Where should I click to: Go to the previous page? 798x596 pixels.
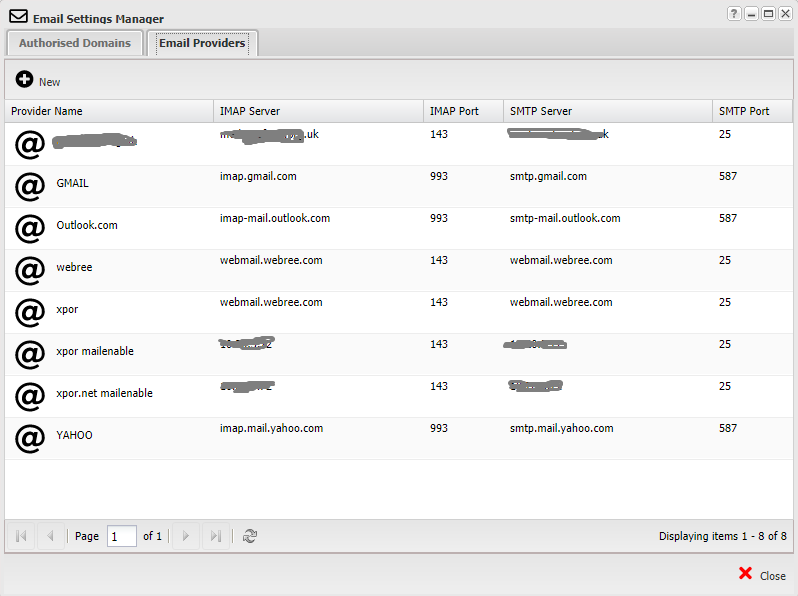click(50, 536)
